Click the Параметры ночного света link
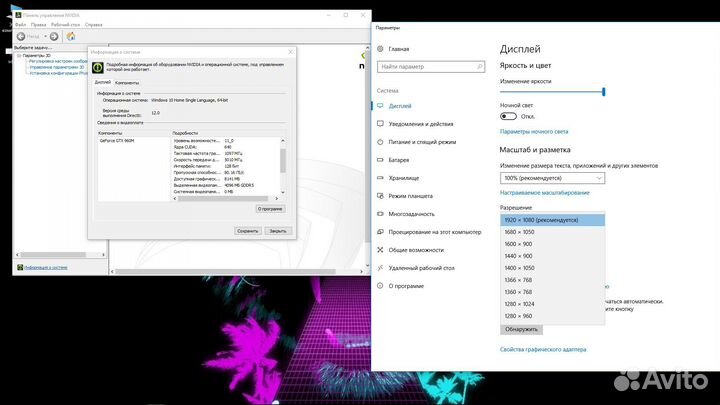The width and height of the screenshot is (720, 405). (534, 131)
